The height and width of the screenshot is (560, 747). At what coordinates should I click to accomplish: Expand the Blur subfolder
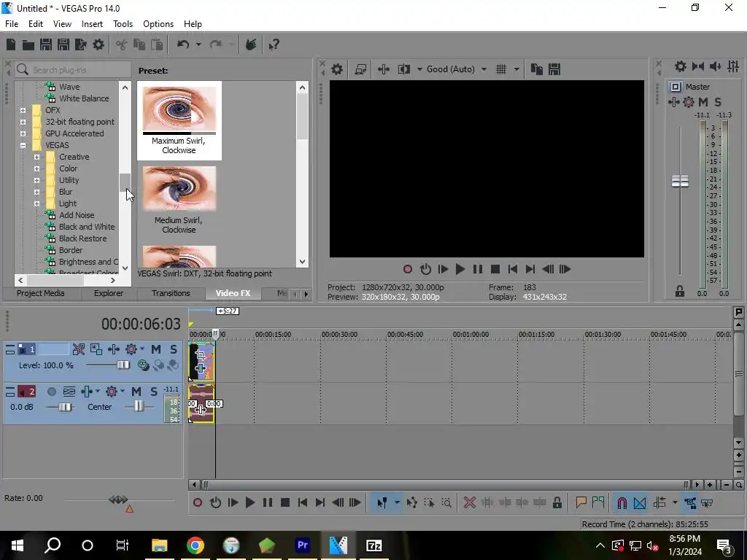click(x=36, y=192)
